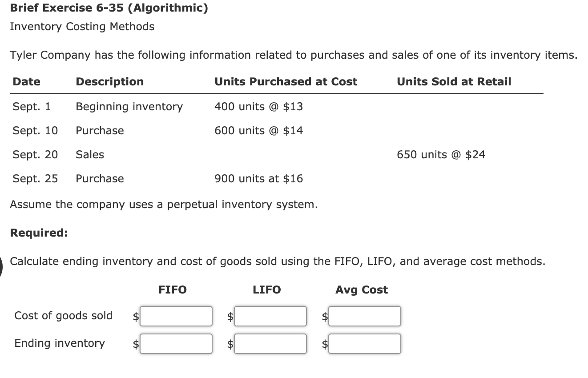Click the FIFO Ending inventory input field

[x=176, y=343]
